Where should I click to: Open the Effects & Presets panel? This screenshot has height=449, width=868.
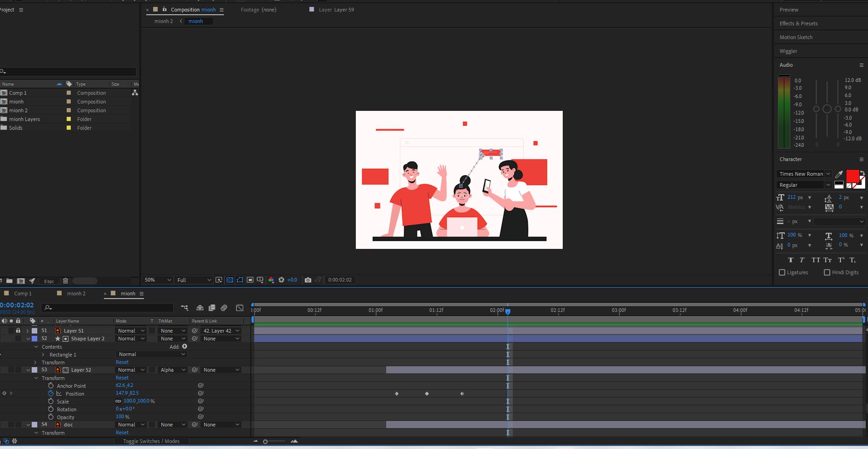click(799, 23)
